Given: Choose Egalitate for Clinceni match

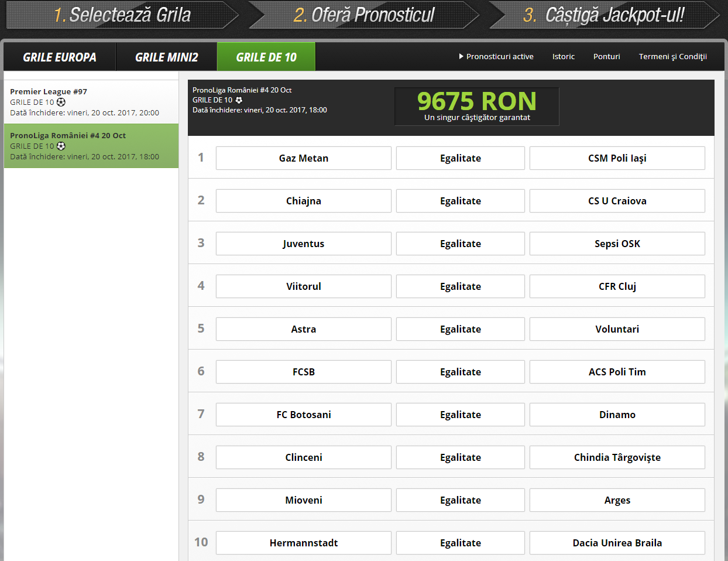Looking at the screenshot, I should click(461, 457).
